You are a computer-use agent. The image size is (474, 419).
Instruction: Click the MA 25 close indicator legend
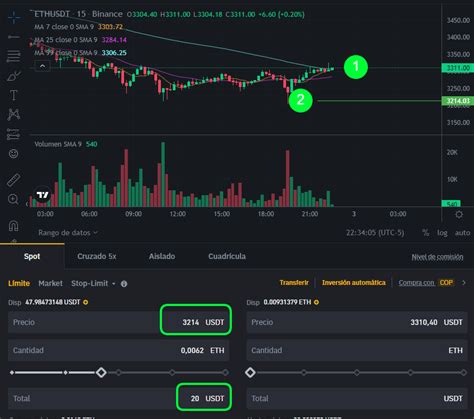[80, 40]
